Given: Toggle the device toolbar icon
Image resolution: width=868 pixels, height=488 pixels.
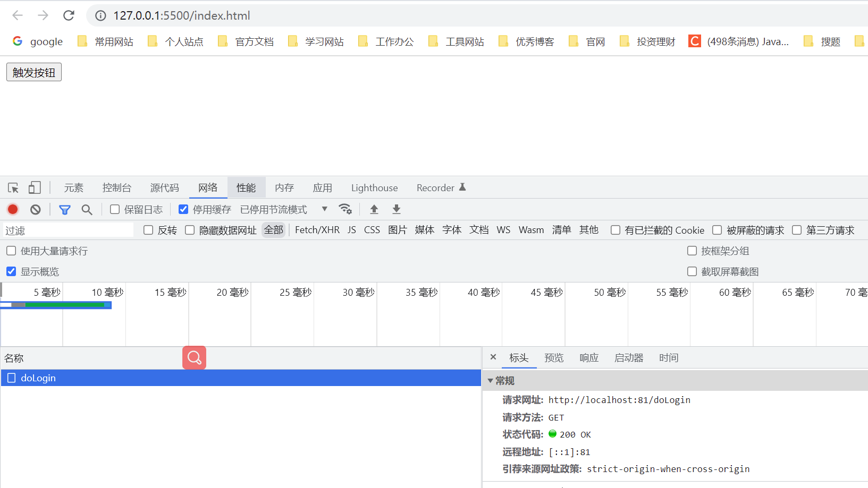Looking at the screenshot, I should pos(35,187).
